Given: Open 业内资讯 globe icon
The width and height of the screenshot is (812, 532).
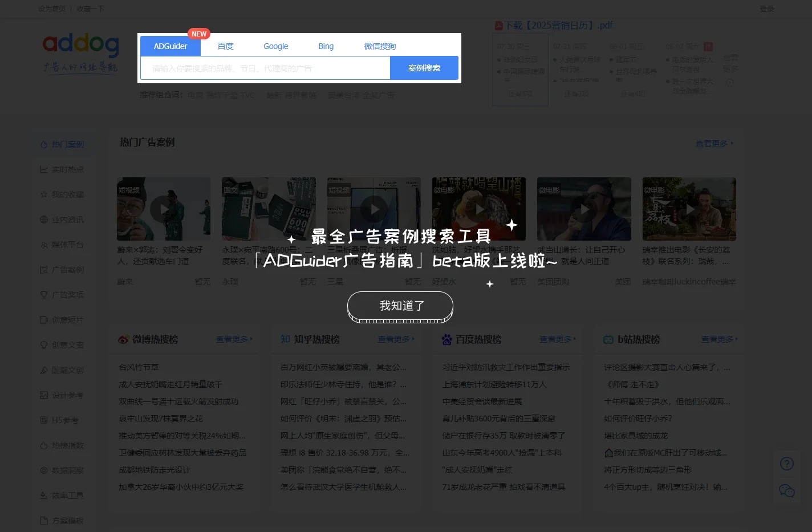Looking at the screenshot, I should (44, 220).
